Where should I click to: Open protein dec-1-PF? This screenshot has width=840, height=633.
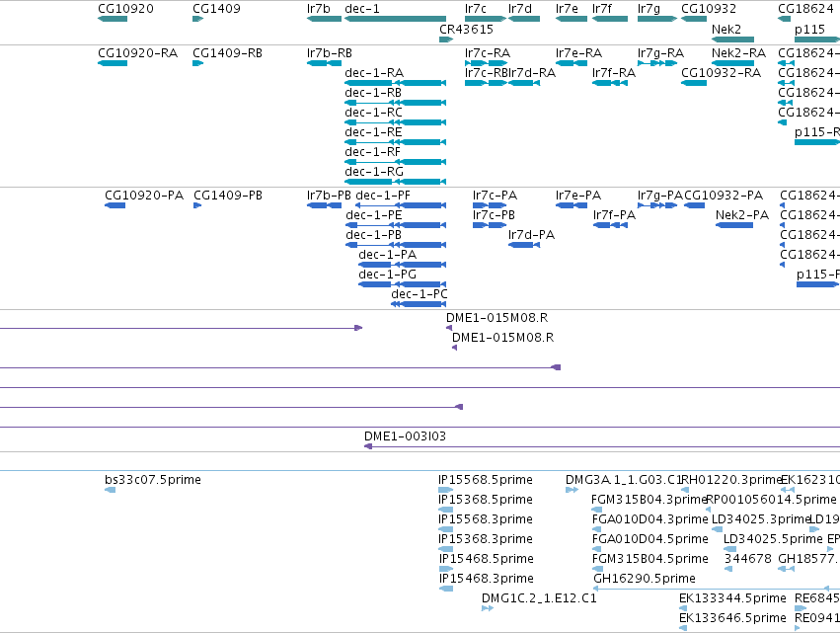point(401,205)
